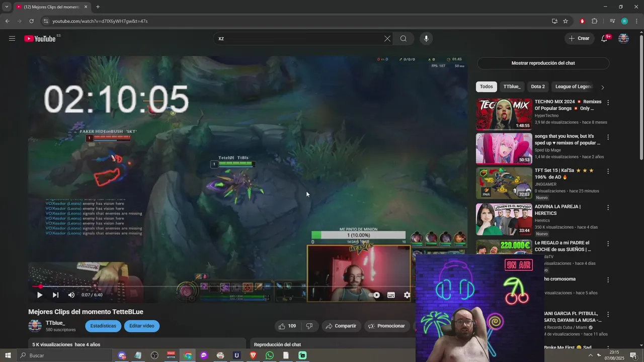Open the Windows Start menu
The width and height of the screenshot is (644, 362).
[8, 355]
